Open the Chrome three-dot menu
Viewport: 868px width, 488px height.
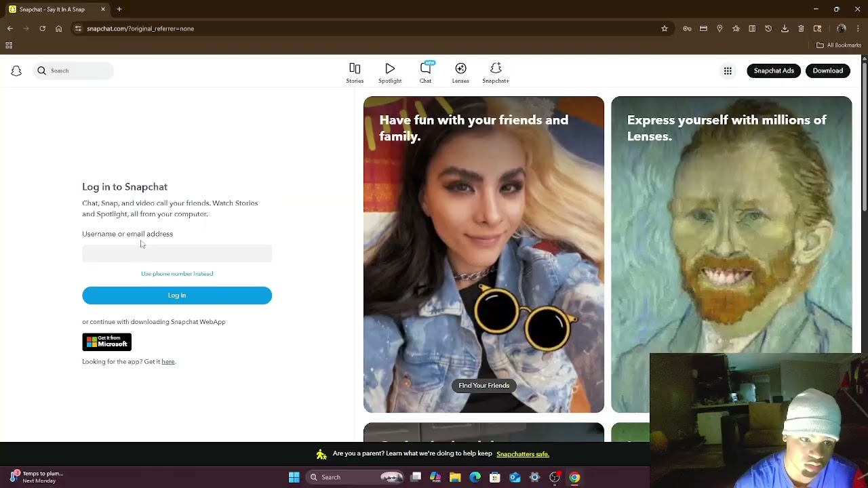(859, 28)
